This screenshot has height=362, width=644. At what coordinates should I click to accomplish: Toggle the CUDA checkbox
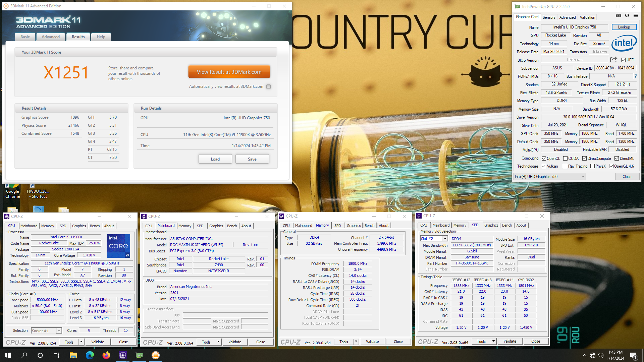tap(565, 159)
